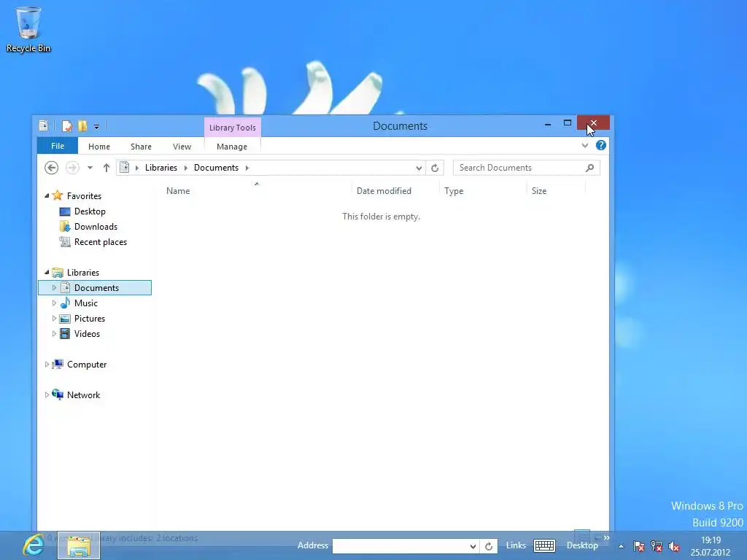Open the touch keyboard icon
747x560 pixels.
(544, 545)
